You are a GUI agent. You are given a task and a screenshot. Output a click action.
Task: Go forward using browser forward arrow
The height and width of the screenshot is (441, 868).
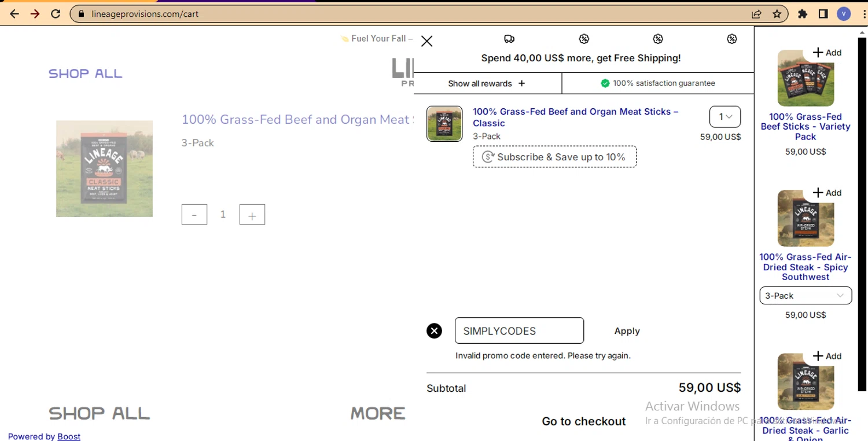pyautogui.click(x=35, y=14)
